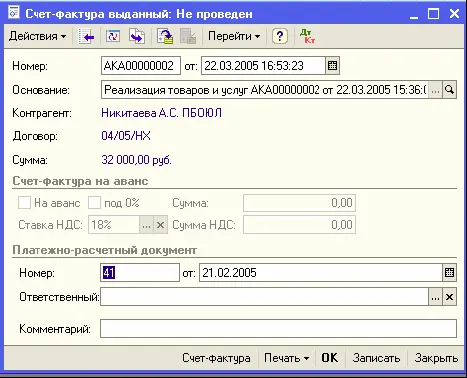This screenshot has height=378, width=467.
Task: Click the toolbar icon with blue arrows over documents
Action: tap(137, 36)
